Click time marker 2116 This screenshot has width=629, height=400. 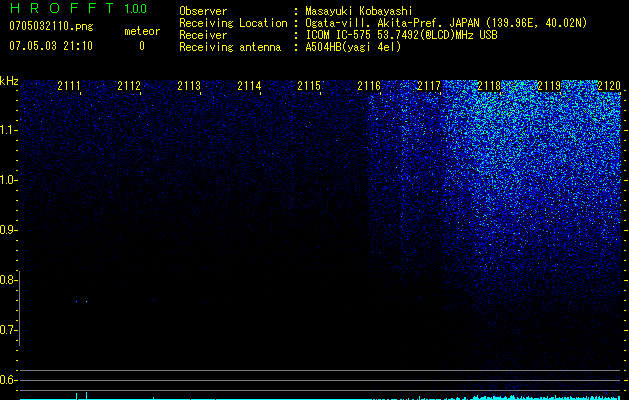[369, 86]
